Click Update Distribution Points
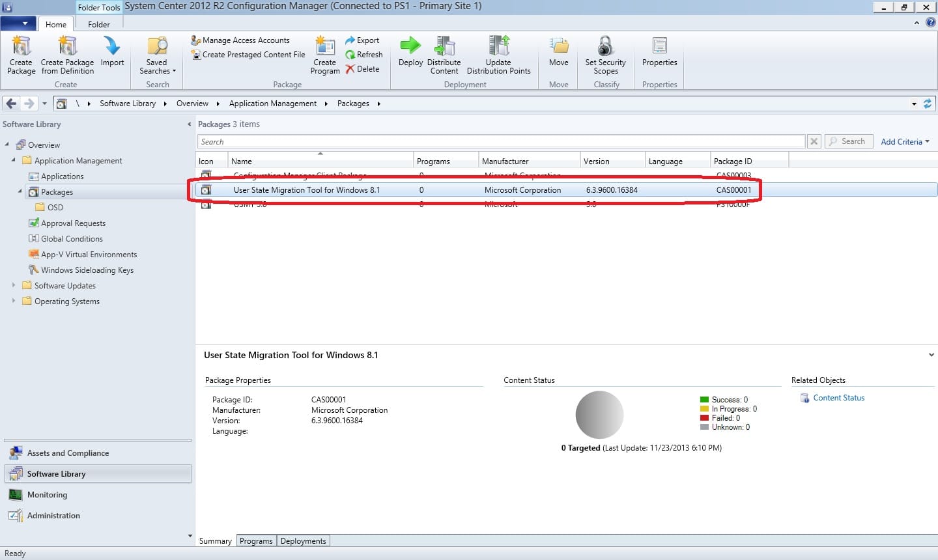938x560 pixels. 498,55
